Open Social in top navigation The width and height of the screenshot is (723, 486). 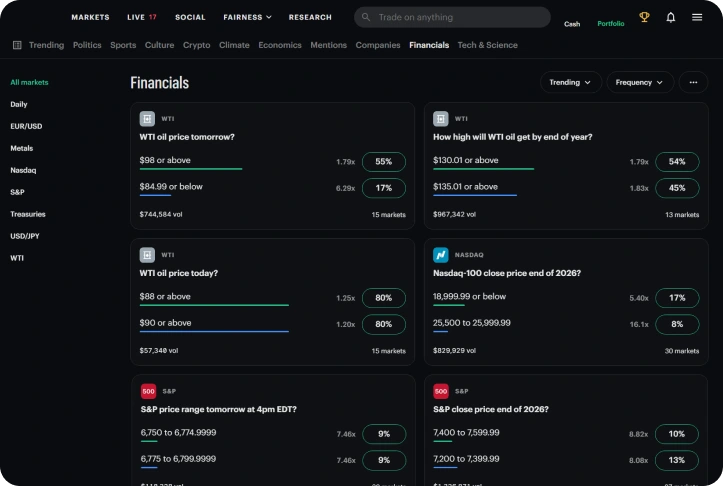190,17
